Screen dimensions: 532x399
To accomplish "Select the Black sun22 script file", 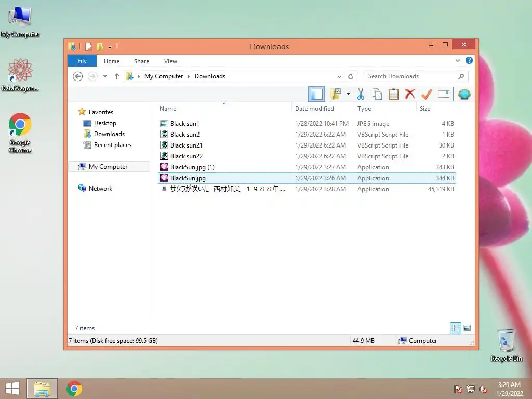I will tap(307, 156).
